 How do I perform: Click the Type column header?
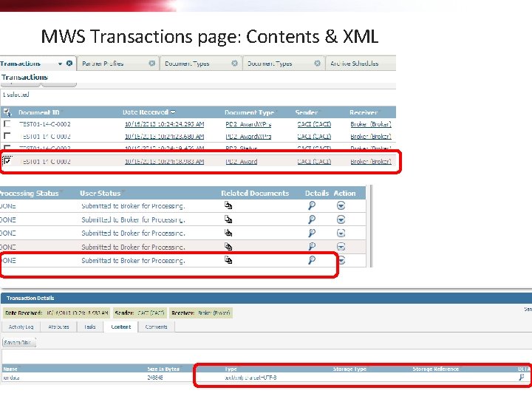pos(231,369)
